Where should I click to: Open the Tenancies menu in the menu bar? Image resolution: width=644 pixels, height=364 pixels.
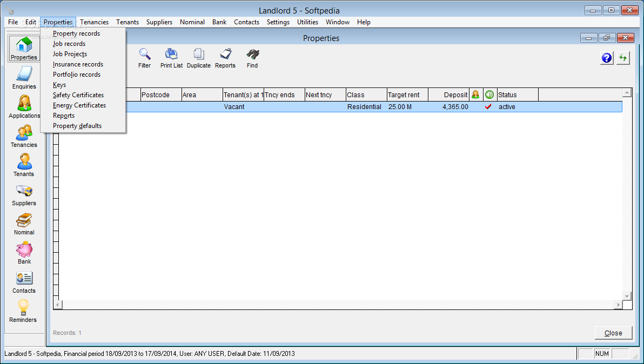tap(95, 22)
